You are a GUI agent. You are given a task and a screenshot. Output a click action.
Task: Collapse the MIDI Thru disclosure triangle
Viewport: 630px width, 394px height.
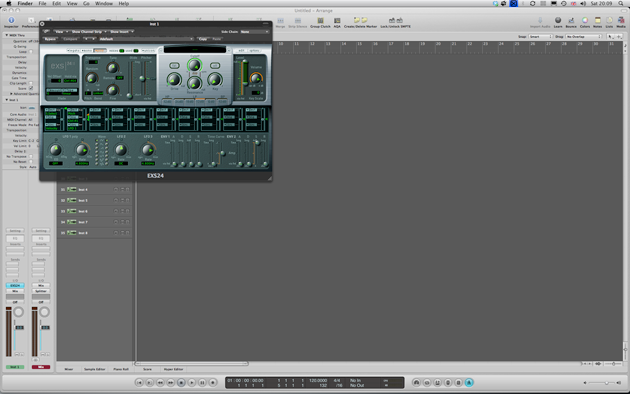tap(6, 35)
